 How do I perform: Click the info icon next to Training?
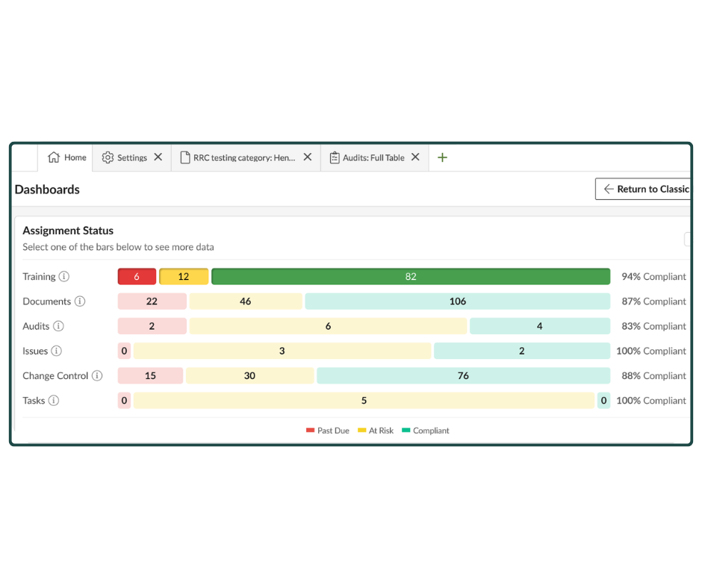click(x=64, y=277)
